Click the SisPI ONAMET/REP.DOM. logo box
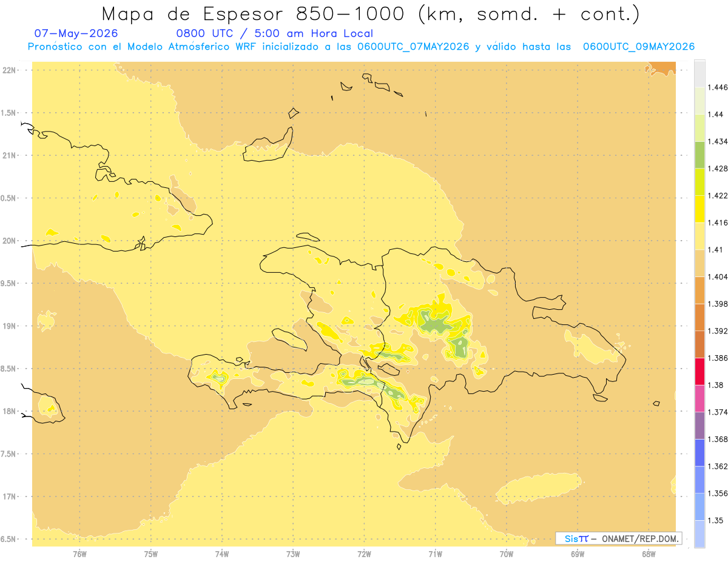The height and width of the screenshot is (562, 728). [x=619, y=538]
